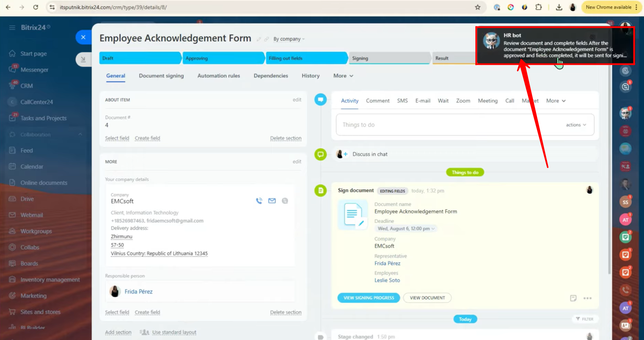Select the SMS timeline tab

(x=402, y=101)
